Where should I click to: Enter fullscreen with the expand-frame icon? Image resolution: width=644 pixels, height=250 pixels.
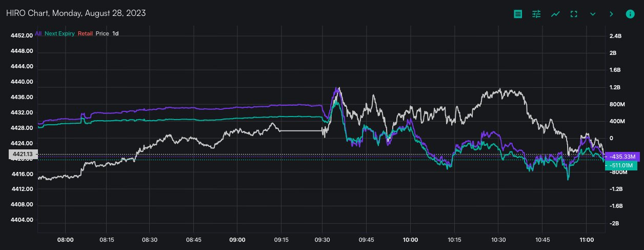point(574,14)
